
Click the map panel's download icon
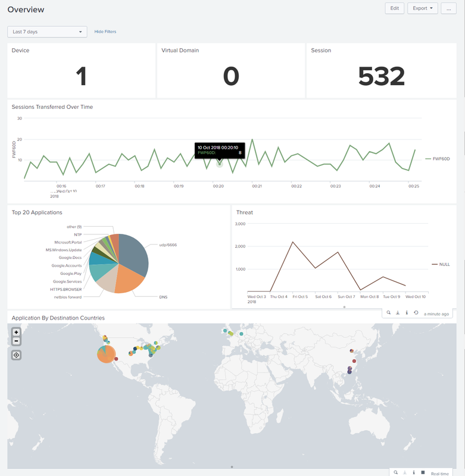click(x=404, y=472)
